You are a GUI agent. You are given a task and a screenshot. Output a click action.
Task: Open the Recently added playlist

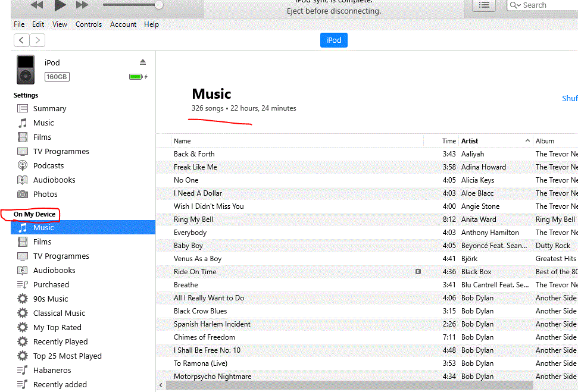pos(60,385)
